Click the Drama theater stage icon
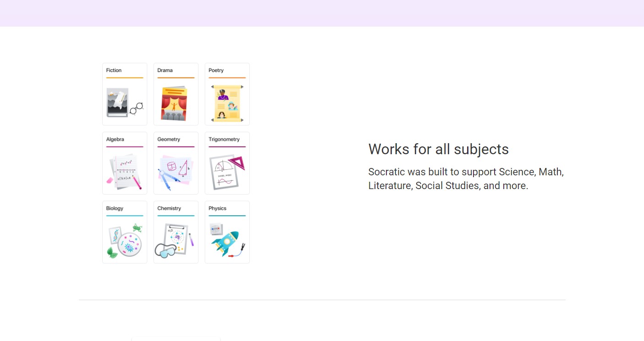 (174, 103)
